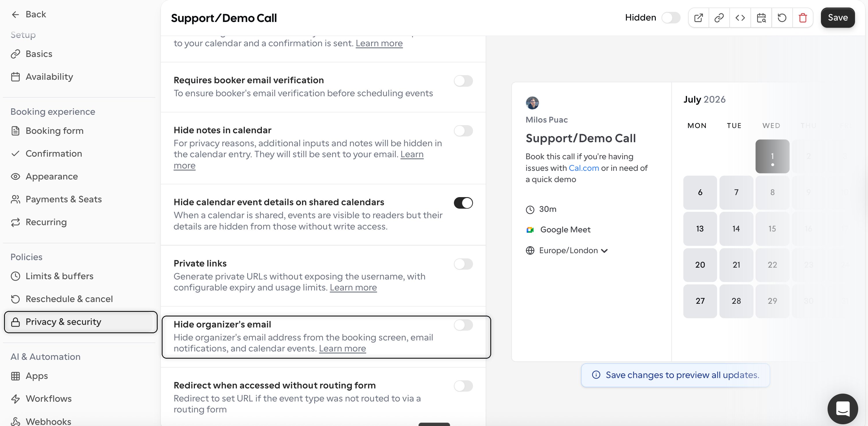This screenshot has width=868, height=426.
Task: Select July 14 in preview calendar
Action: [736, 229]
